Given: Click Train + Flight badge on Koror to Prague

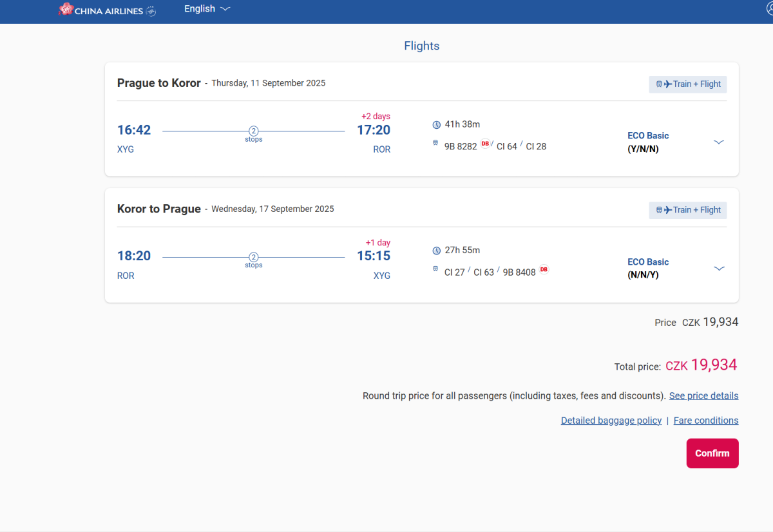Looking at the screenshot, I should click(688, 210).
